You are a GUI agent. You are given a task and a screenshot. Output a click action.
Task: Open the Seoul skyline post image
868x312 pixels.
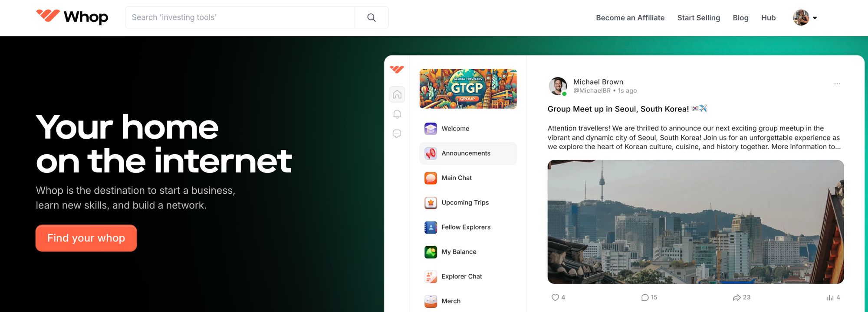[x=696, y=222]
